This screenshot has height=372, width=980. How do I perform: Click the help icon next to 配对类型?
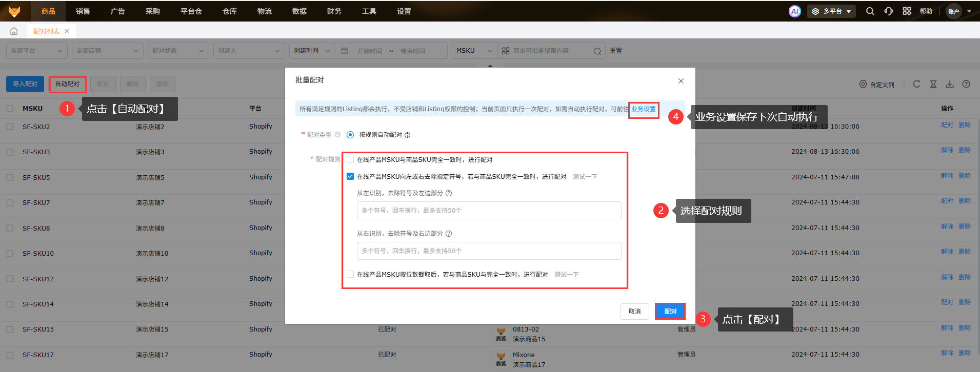pyautogui.click(x=337, y=135)
